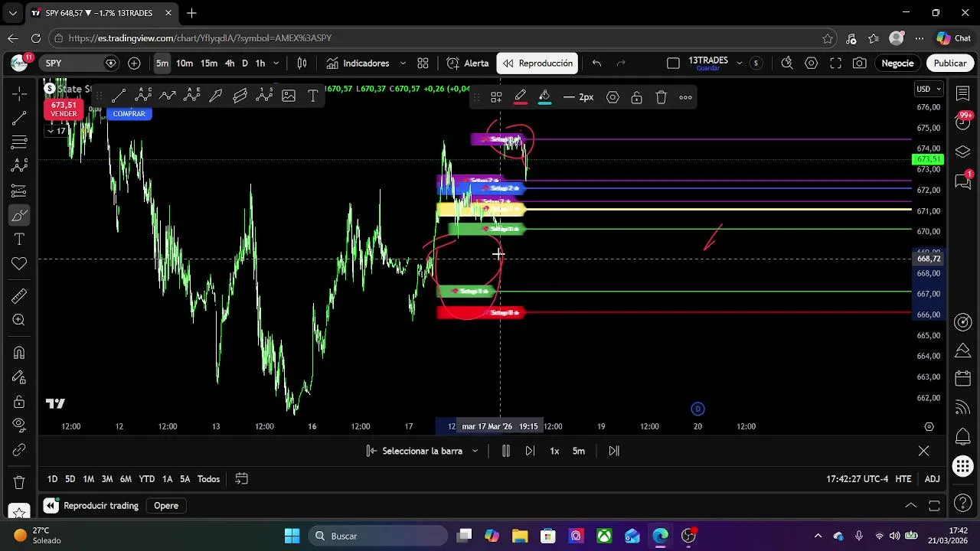
Task: Open more options in drawing toolbar
Action: (686, 97)
